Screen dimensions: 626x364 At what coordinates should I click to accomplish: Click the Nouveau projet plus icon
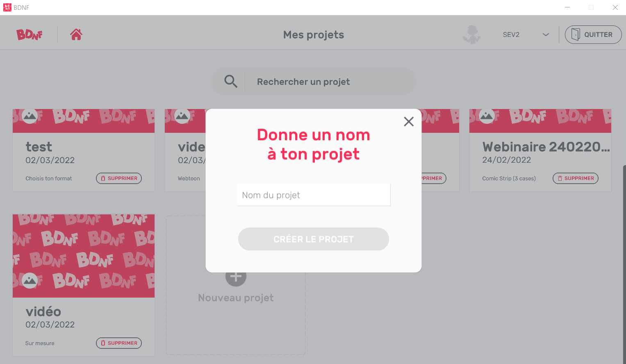236,277
